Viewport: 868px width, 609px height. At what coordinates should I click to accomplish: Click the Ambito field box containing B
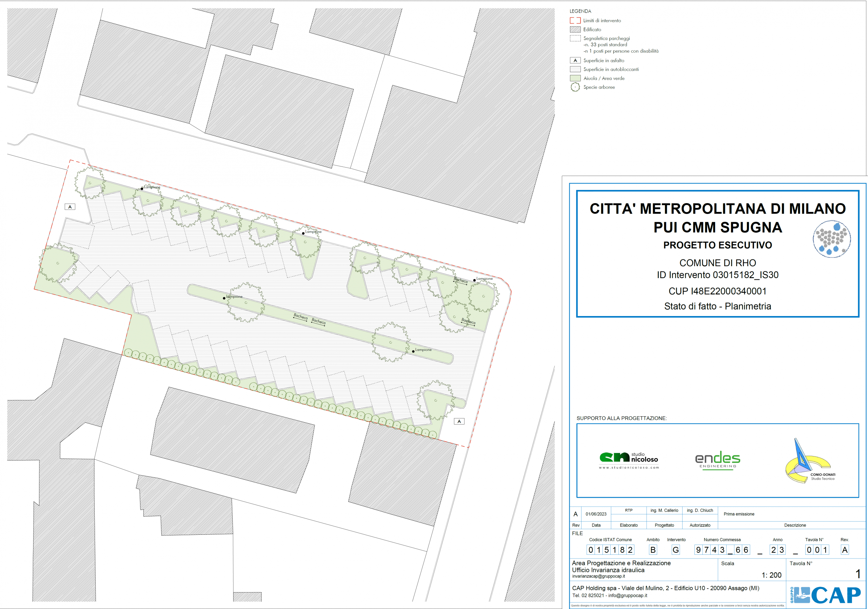pyautogui.click(x=653, y=550)
